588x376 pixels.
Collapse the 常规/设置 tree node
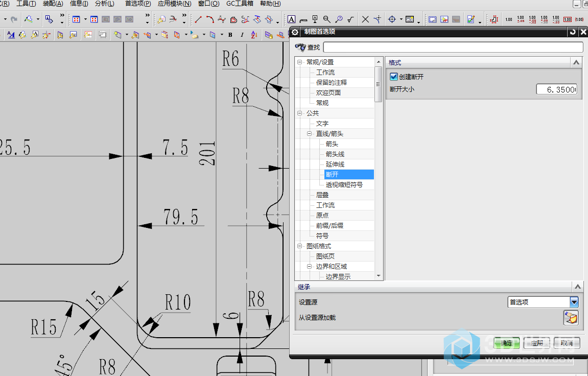tap(299, 62)
